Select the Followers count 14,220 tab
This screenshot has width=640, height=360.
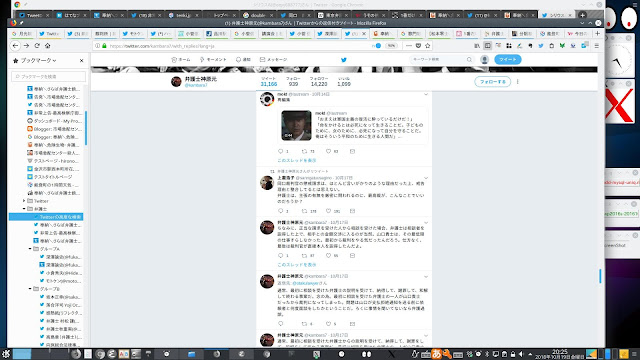point(319,82)
